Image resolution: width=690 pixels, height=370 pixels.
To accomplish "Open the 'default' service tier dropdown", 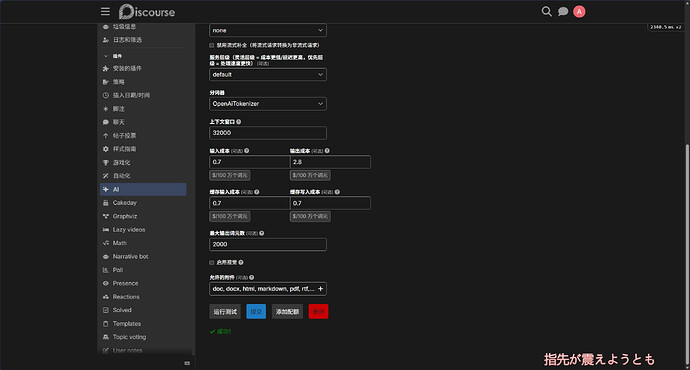I will pyautogui.click(x=268, y=75).
